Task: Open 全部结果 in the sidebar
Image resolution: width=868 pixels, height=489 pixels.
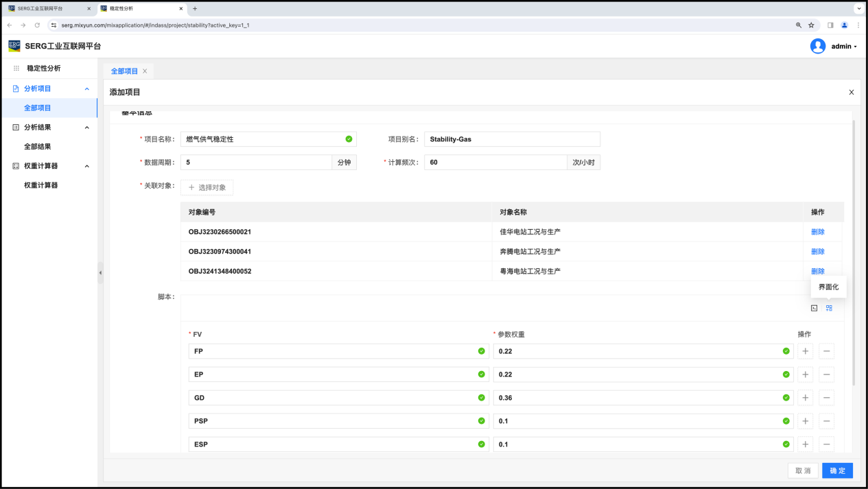Action: pyautogui.click(x=38, y=147)
